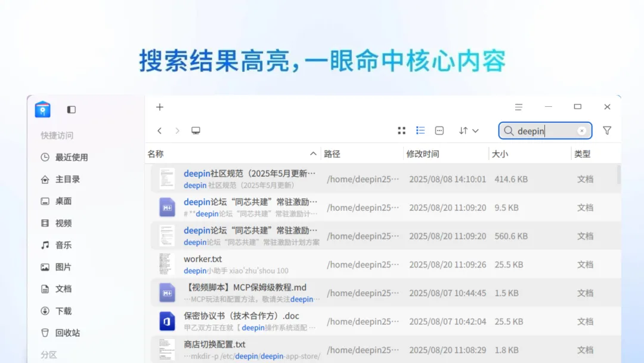The height and width of the screenshot is (363, 644).
Task: Click the 1.8 KB size cell
Action: tap(506, 350)
